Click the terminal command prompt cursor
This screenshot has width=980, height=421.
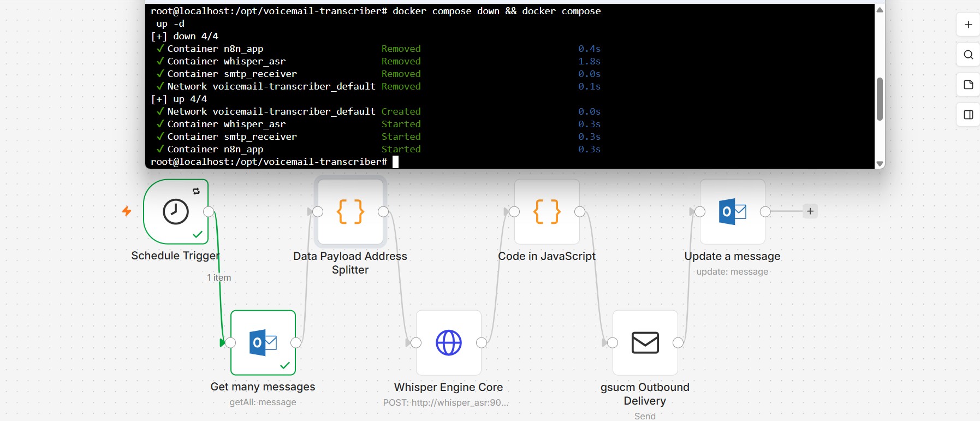pyautogui.click(x=396, y=162)
